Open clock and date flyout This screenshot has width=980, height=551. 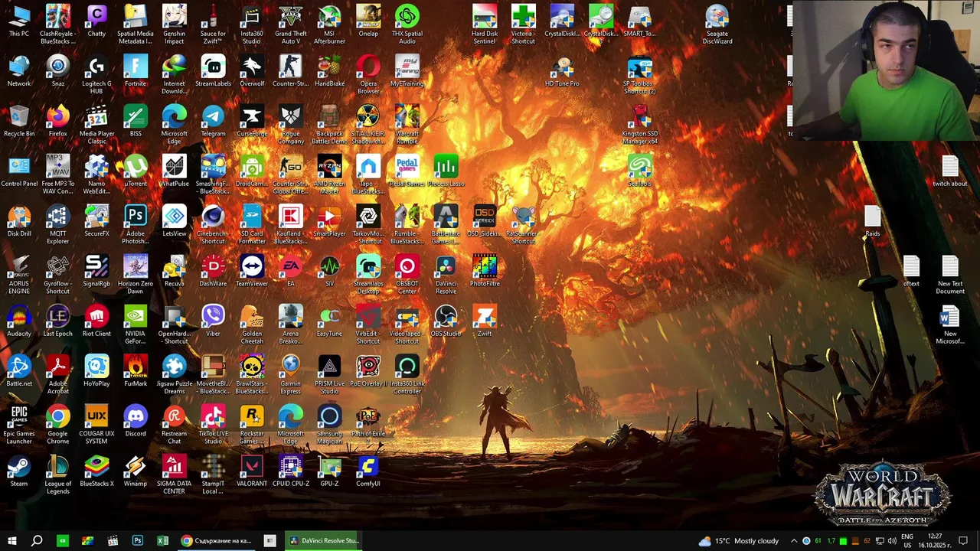[x=935, y=541]
